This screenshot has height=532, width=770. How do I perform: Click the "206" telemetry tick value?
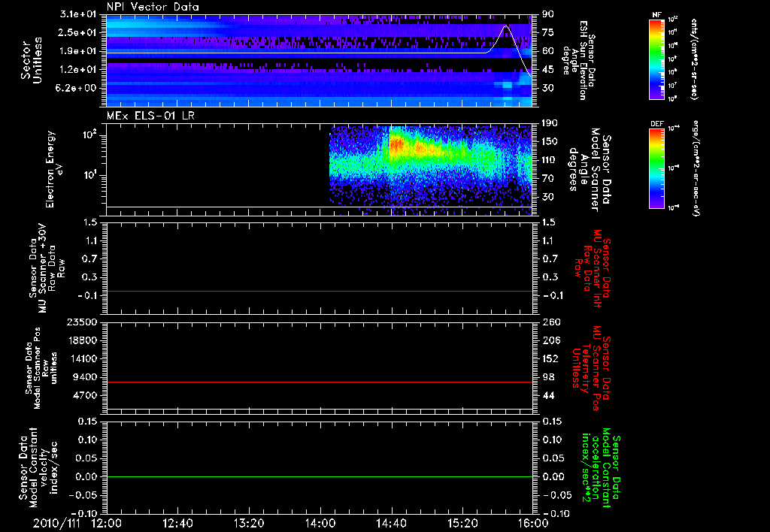(x=551, y=340)
